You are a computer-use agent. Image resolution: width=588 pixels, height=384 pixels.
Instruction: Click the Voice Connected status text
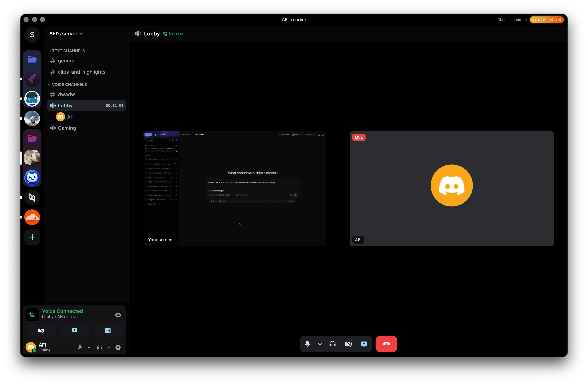[x=62, y=311]
